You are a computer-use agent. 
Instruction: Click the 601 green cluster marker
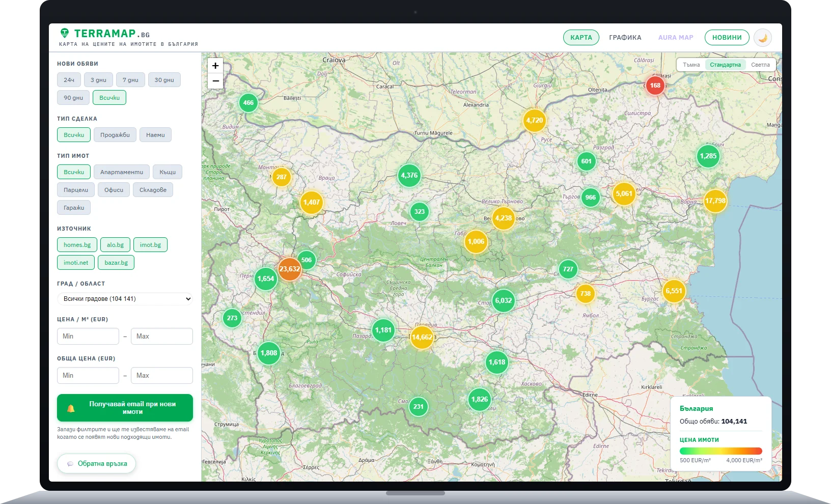587,161
